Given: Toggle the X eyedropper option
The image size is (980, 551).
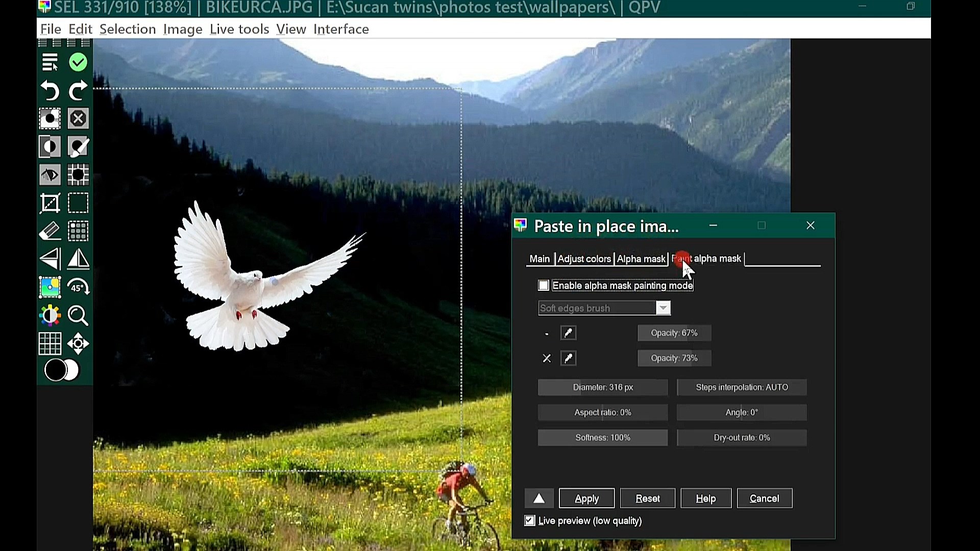Looking at the screenshot, I should [x=568, y=358].
